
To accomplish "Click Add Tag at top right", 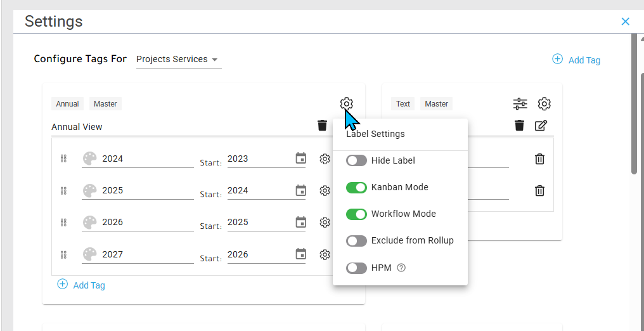I will coord(576,60).
